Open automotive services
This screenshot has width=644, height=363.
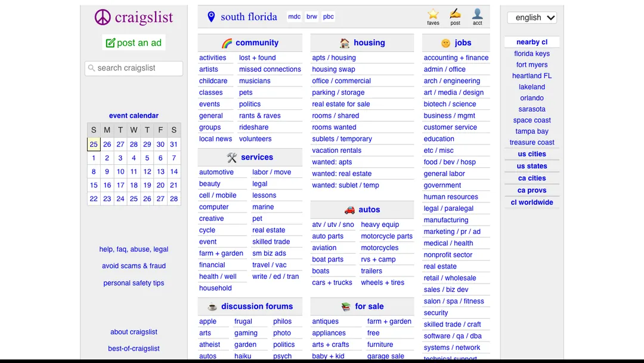[x=216, y=173]
